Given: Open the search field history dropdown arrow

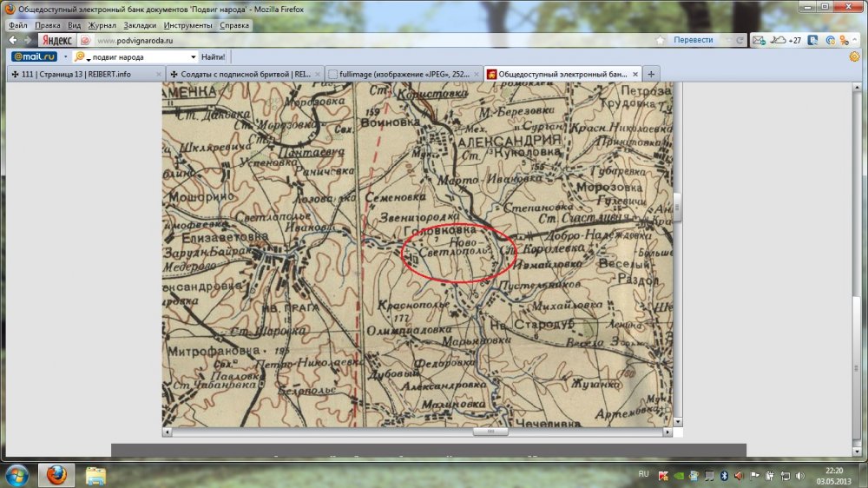Looking at the screenshot, I should coord(194,56).
